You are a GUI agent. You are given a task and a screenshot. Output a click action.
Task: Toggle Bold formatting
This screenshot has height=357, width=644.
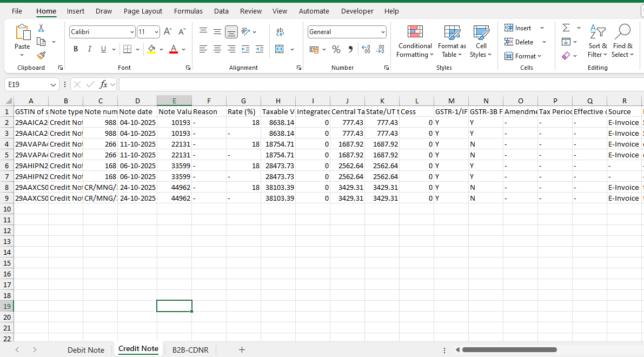(75, 49)
